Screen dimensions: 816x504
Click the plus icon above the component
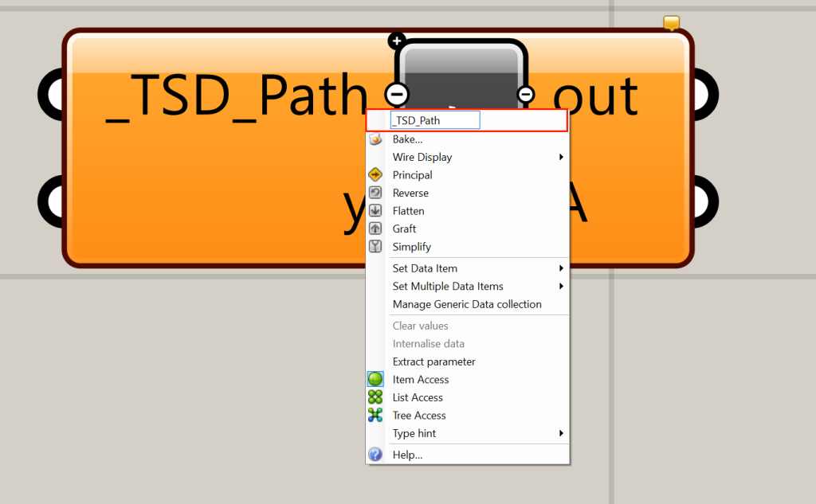[396, 41]
